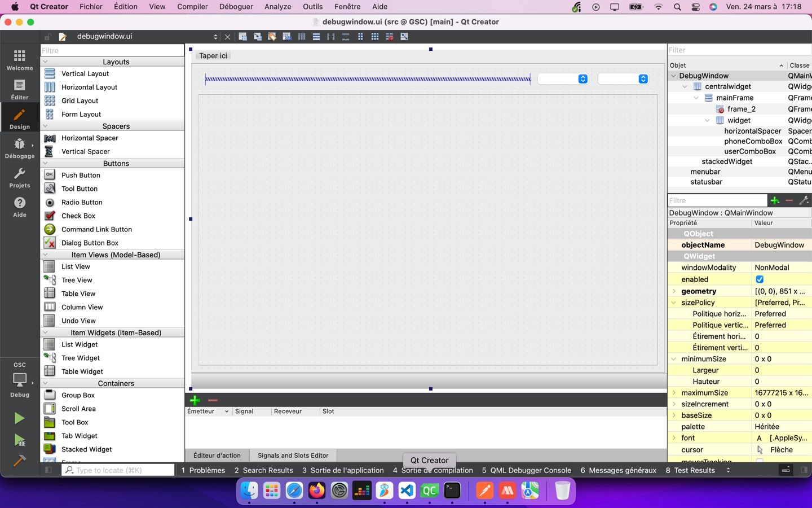Open Search Results output pane
Screen dimensions: 812x508
263,470
